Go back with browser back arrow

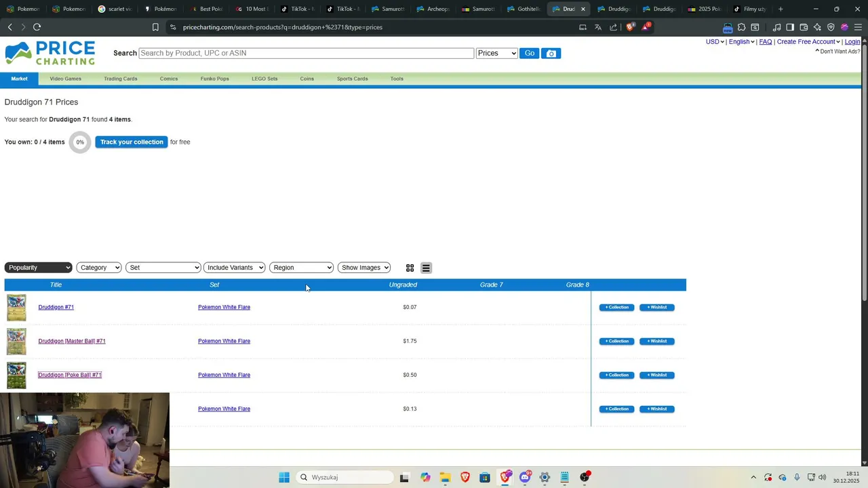coord(9,27)
